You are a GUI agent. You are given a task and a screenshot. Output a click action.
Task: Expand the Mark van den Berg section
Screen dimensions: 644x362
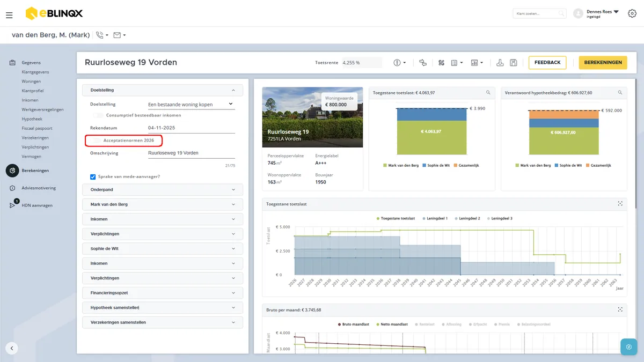(x=163, y=204)
